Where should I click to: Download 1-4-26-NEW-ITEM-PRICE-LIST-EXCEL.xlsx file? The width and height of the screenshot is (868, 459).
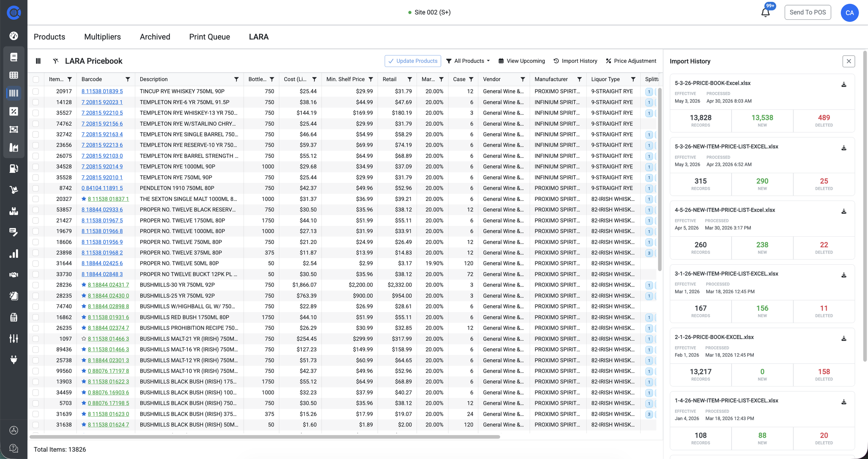pos(844,402)
